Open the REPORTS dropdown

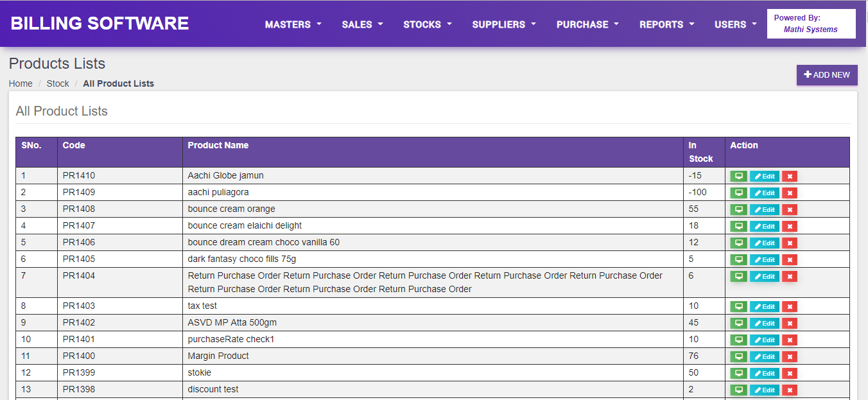[666, 24]
